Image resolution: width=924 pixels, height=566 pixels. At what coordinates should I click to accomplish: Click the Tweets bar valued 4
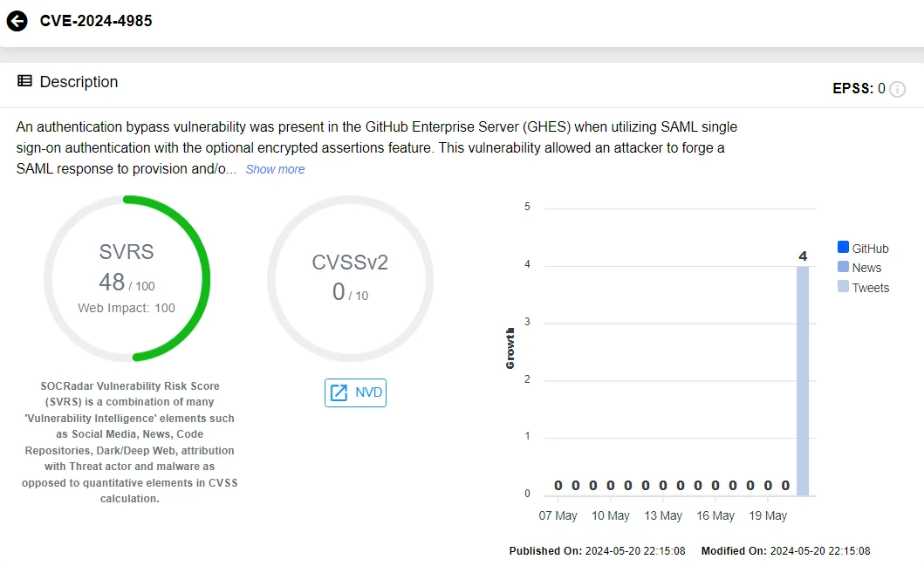803,381
